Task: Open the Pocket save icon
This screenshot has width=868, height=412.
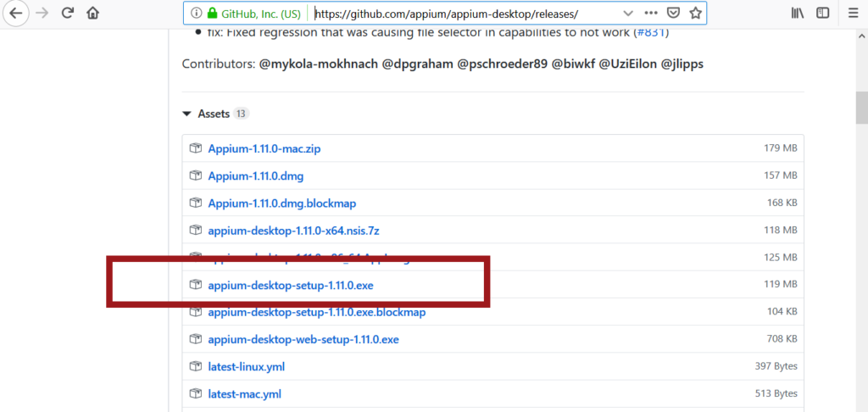Action: 673,13
